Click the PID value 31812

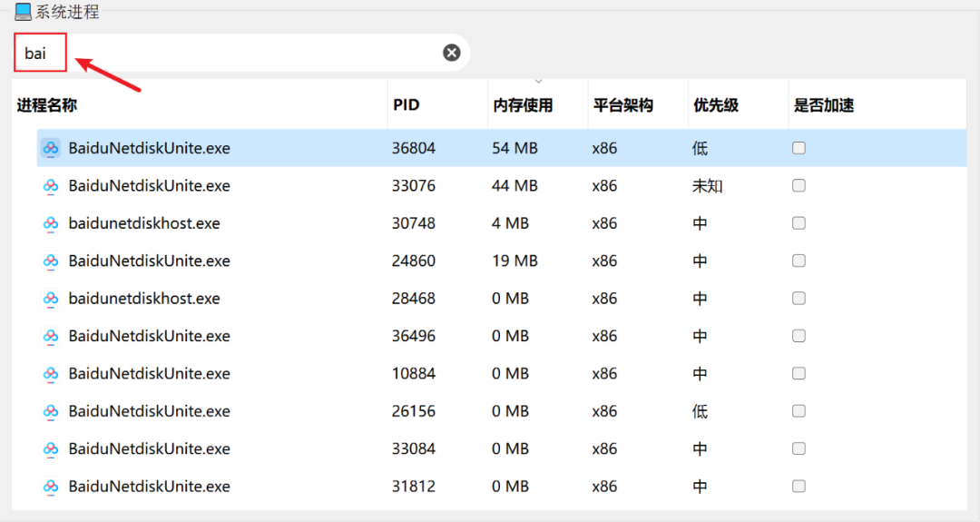(414, 486)
